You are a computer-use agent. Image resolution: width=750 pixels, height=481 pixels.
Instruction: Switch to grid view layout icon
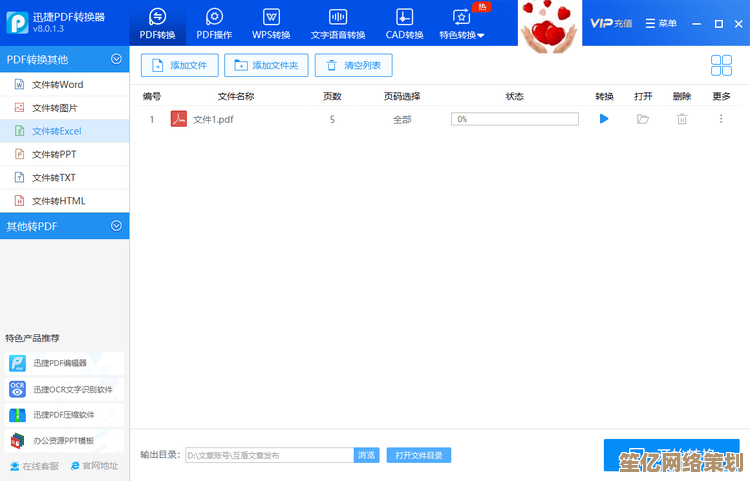pyautogui.click(x=721, y=66)
